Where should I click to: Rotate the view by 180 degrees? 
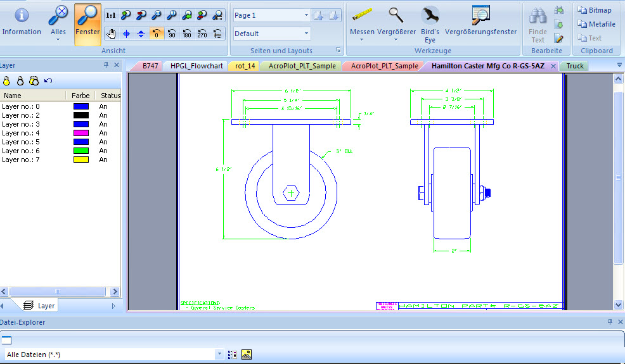[187, 34]
